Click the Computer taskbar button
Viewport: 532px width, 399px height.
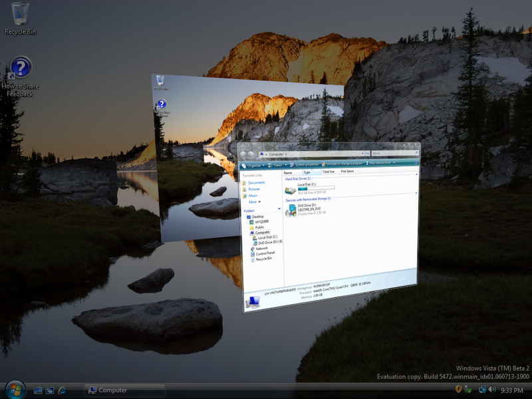pos(116,390)
